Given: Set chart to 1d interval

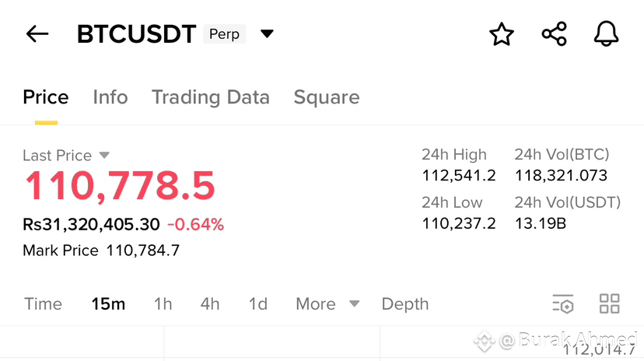Looking at the screenshot, I should pos(257,304).
